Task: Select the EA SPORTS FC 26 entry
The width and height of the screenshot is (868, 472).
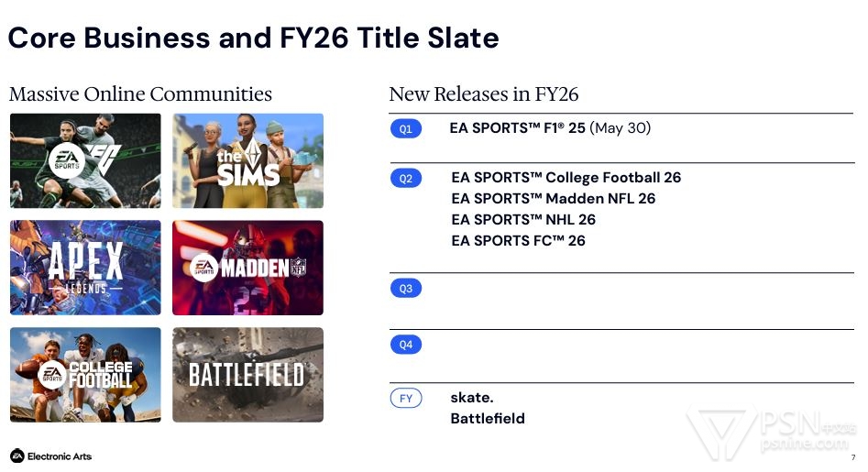Action: tap(518, 241)
